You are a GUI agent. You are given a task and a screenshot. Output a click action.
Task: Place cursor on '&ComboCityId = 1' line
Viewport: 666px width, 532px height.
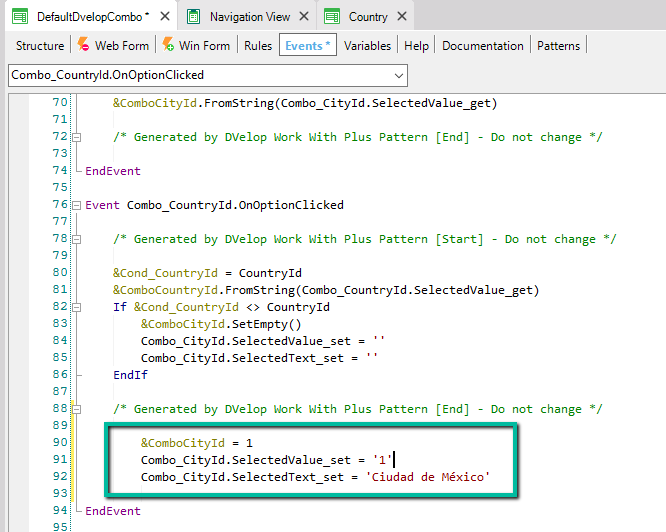click(x=197, y=443)
